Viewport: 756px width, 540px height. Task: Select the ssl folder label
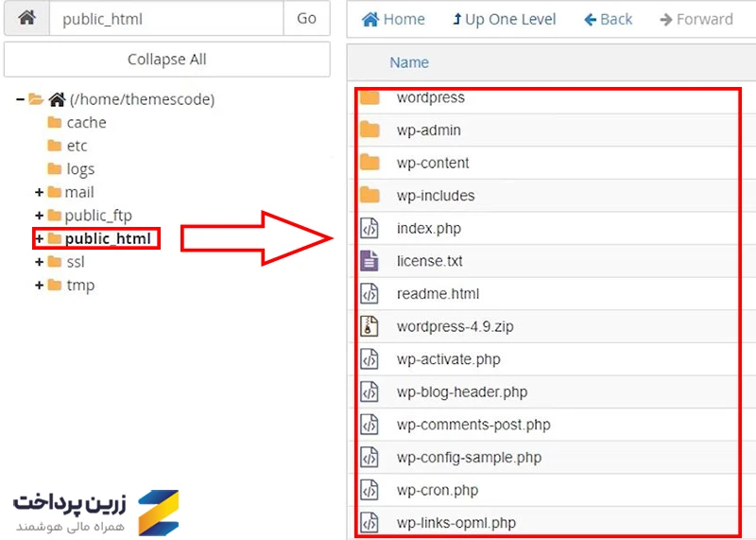[x=76, y=262]
